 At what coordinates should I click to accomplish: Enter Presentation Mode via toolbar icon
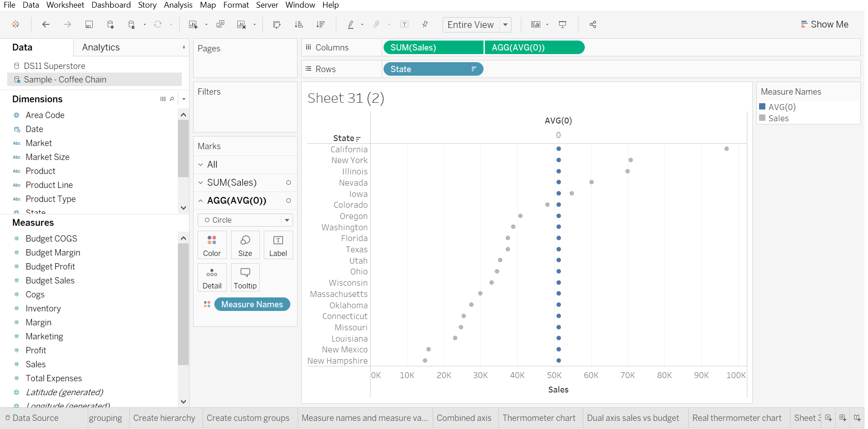pyautogui.click(x=562, y=24)
